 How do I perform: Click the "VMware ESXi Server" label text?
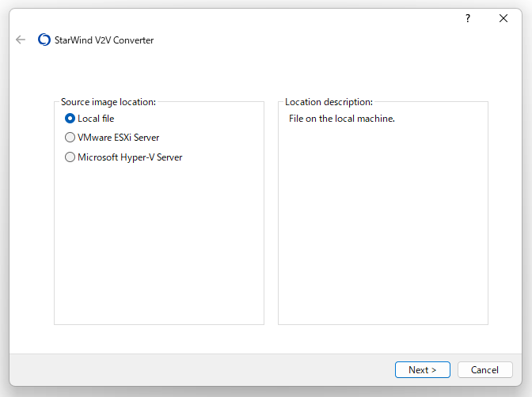(119, 138)
